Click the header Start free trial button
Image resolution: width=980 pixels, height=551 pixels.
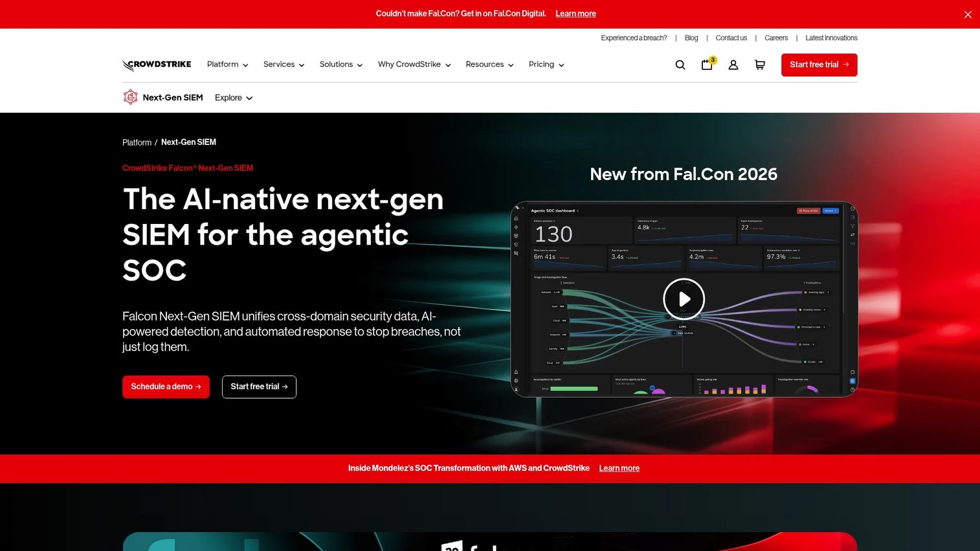click(x=819, y=65)
